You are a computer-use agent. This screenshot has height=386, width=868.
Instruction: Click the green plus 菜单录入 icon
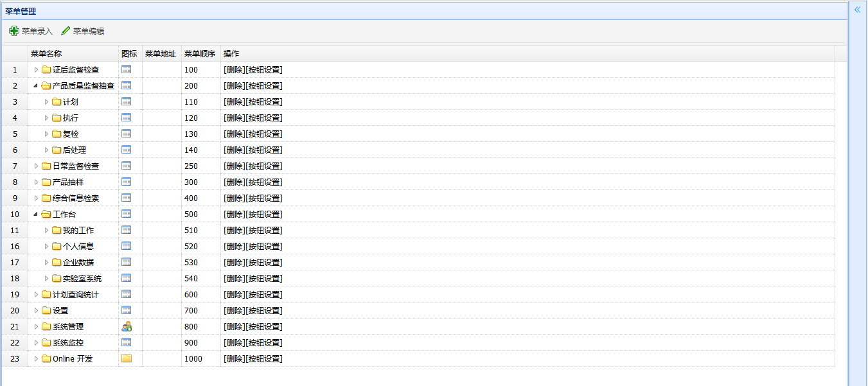[x=13, y=31]
